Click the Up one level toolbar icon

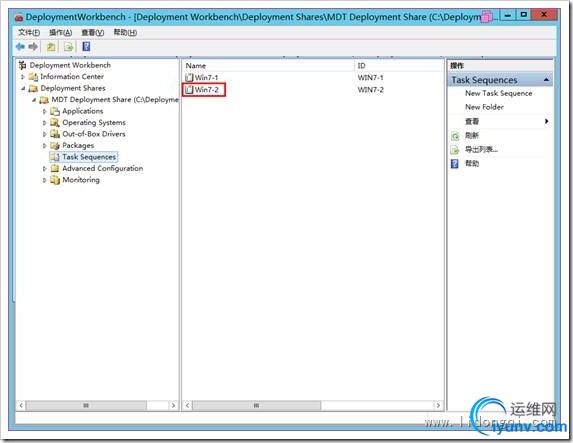51,46
